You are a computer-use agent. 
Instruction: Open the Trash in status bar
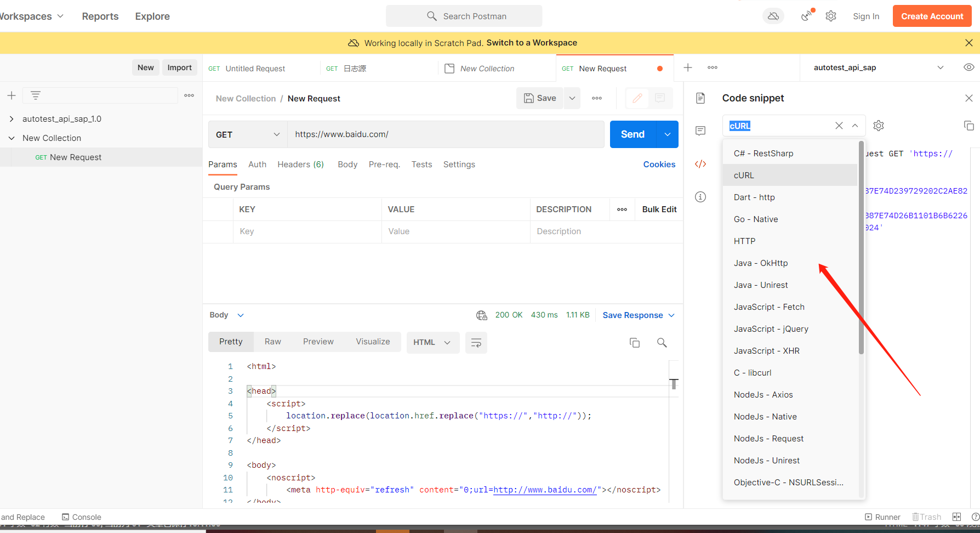click(926, 517)
